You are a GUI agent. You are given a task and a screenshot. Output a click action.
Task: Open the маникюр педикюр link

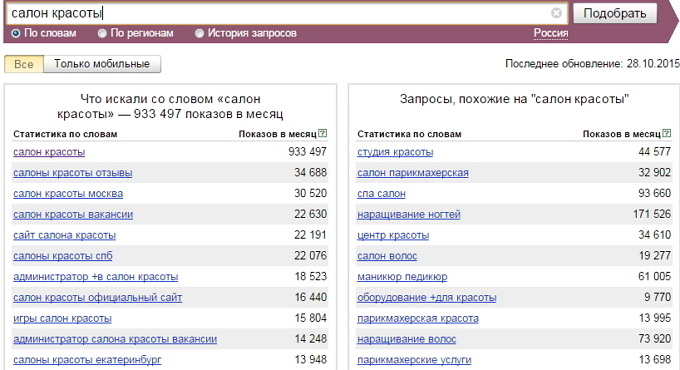402,277
